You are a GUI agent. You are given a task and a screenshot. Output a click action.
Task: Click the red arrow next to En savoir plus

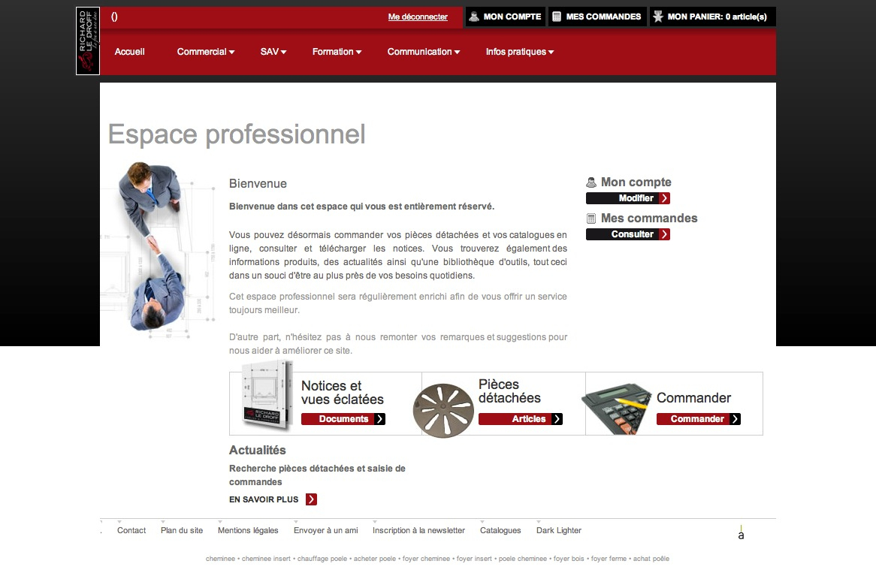click(311, 499)
